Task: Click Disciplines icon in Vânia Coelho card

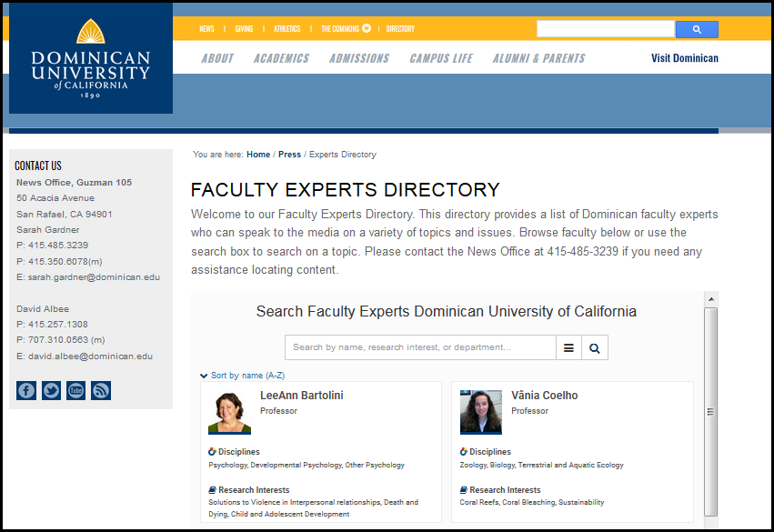Action: 464,452
